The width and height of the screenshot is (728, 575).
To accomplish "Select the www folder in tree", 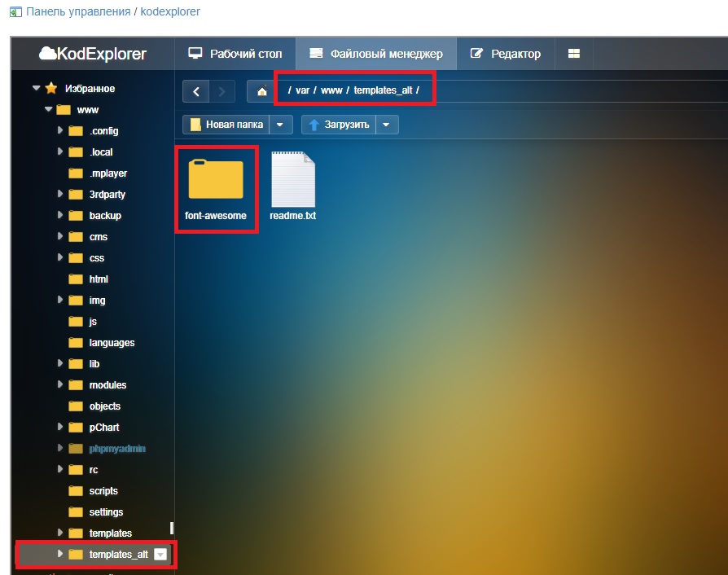I will [x=88, y=110].
